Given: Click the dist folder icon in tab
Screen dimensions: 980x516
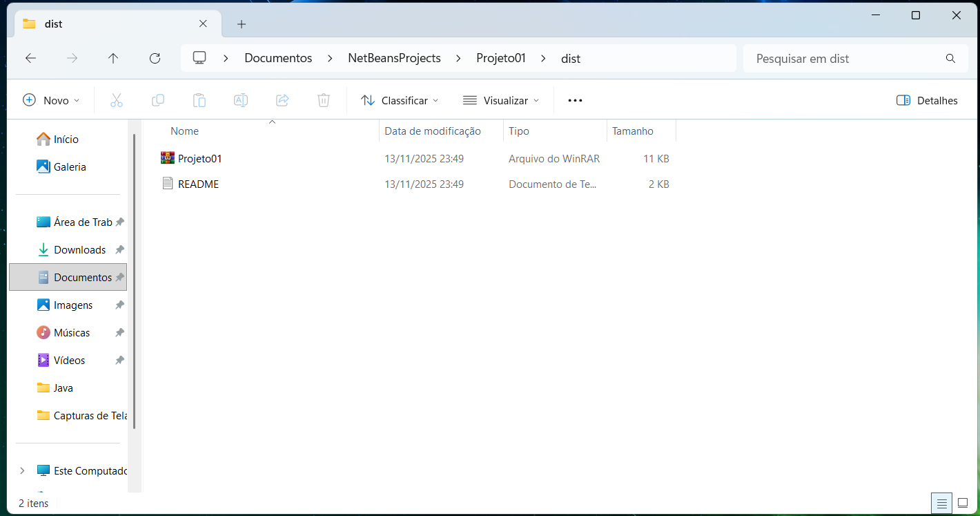Looking at the screenshot, I should pyautogui.click(x=29, y=23).
